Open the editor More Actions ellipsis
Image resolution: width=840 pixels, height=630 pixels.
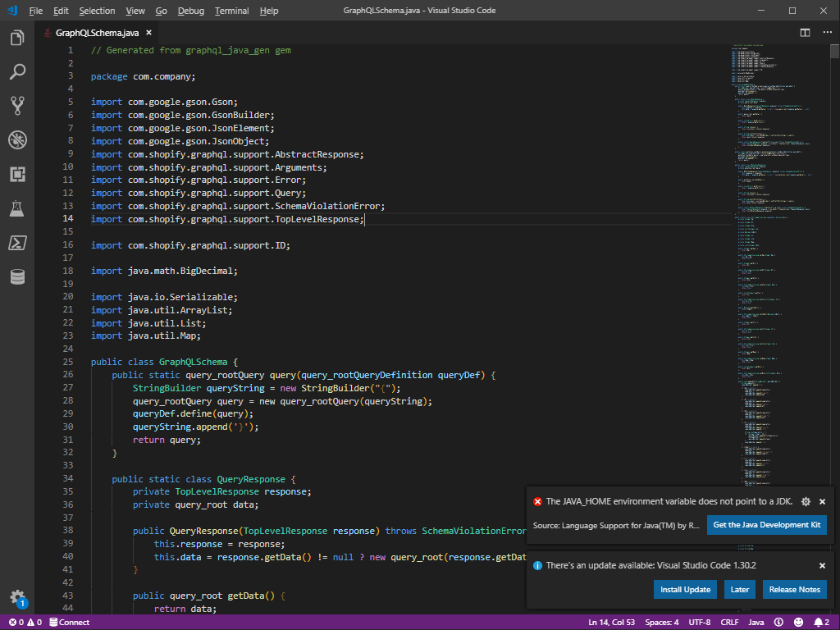coord(827,33)
